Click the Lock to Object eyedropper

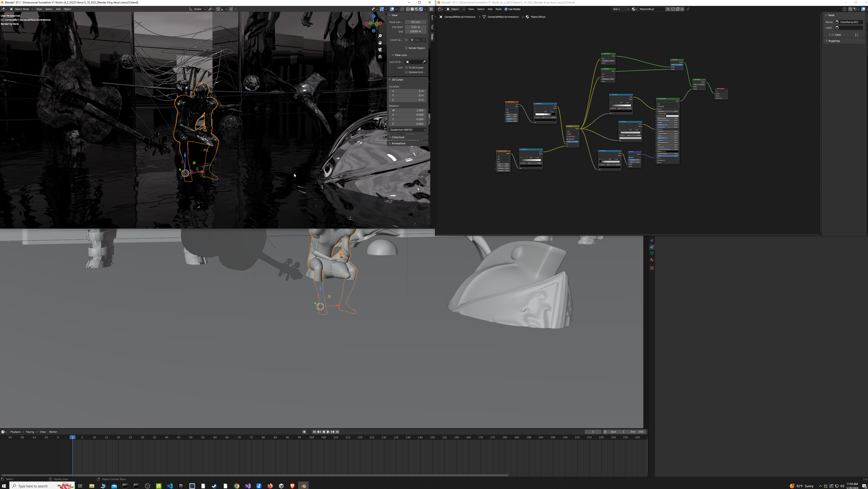pos(424,62)
